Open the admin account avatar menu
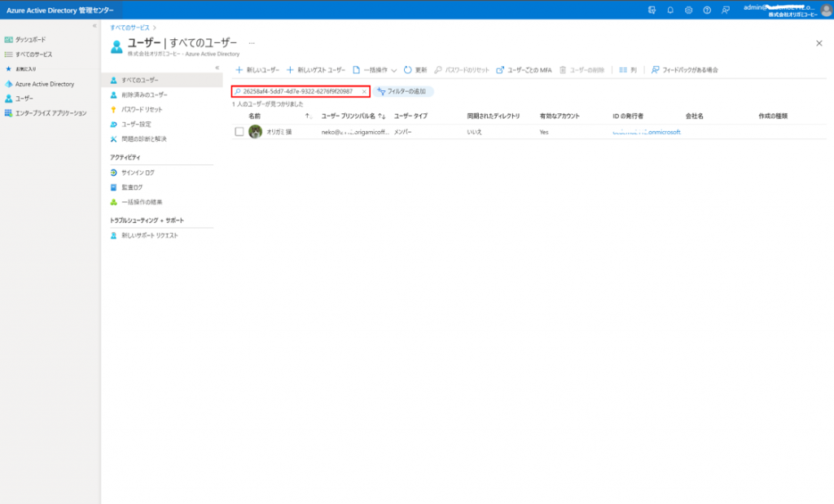 coord(826,10)
